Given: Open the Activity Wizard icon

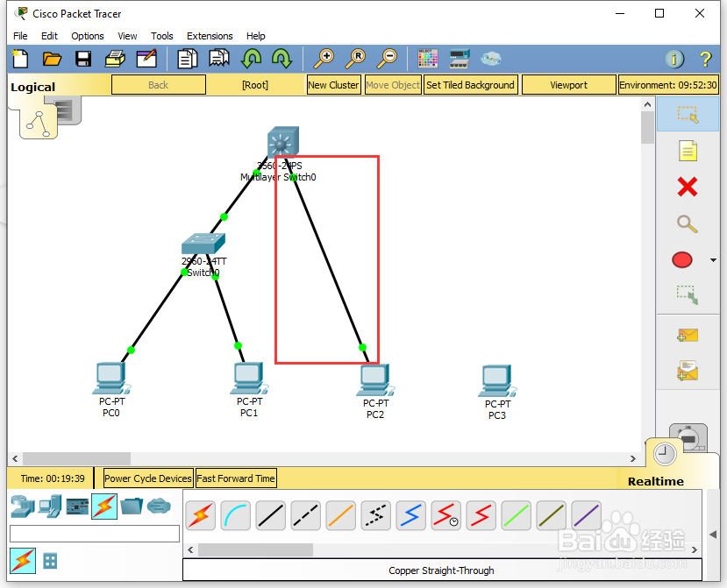Looking at the screenshot, I should click(146, 59).
